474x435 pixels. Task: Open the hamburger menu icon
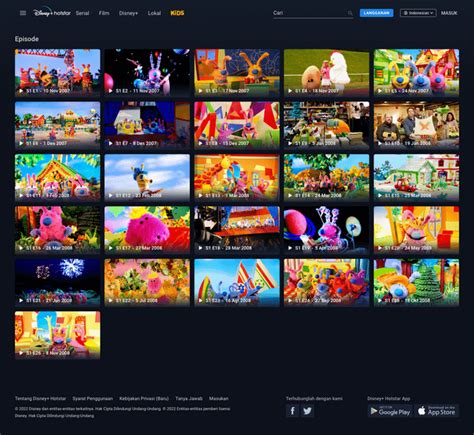pos(23,13)
